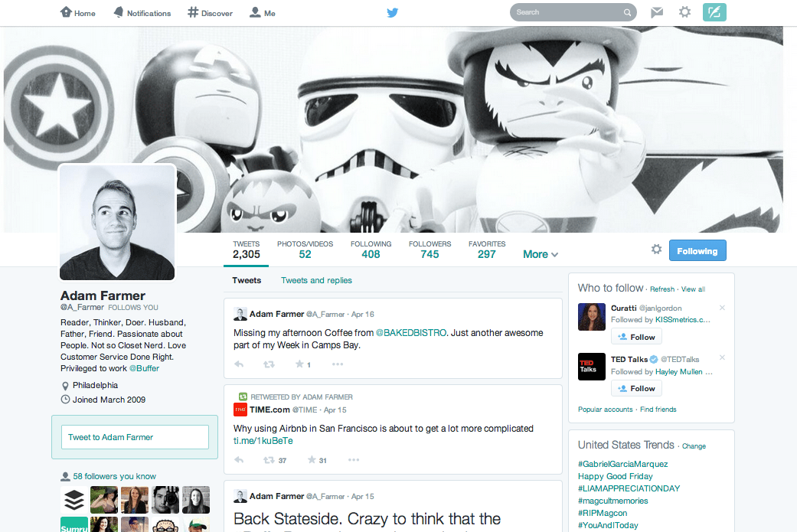Open Direct Messages via the envelope icon

(656, 12)
